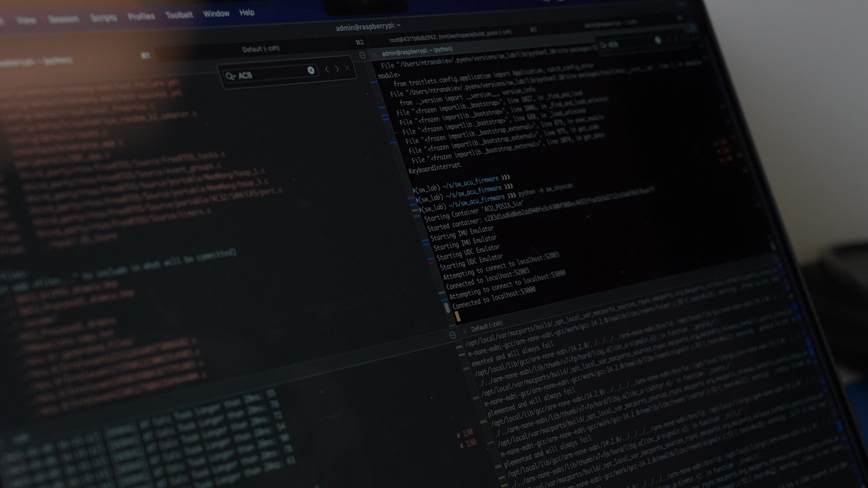Open the Help menu
This screenshot has height=488, width=868.
pyautogui.click(x=247, y=12)
